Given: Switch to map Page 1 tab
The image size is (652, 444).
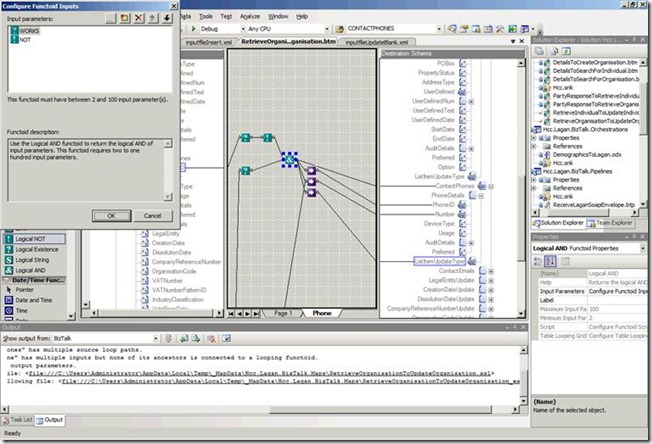Looking at the screenshot, I should coord(283,313).
